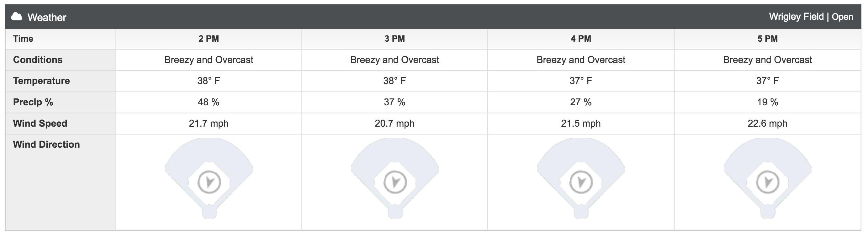Viewport: 868px width, 237px height.
Task: Select the 2 PM column header
Action: pos(209,39)
